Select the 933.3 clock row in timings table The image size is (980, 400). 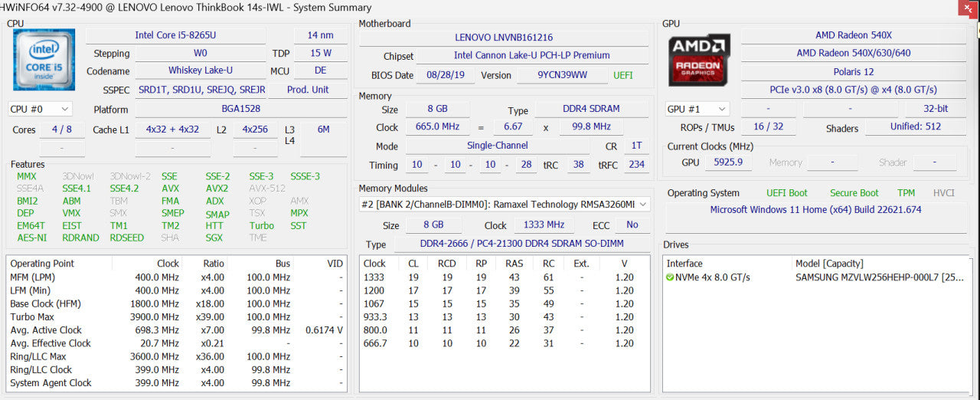505,316
